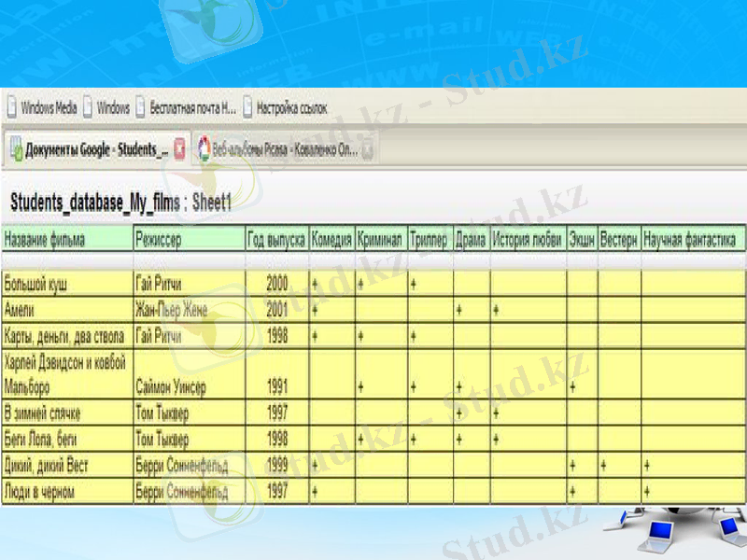
Task: Close the Документы Google tab
Action: [180, 149]
